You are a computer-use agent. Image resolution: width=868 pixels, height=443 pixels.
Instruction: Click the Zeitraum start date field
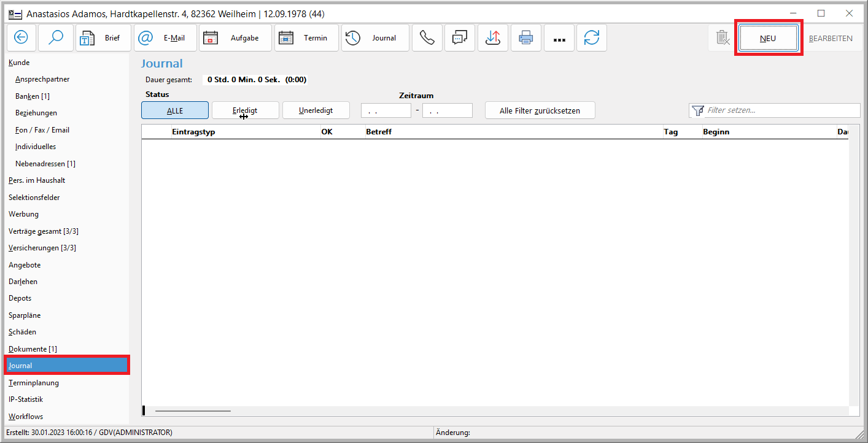coord(386,110)
